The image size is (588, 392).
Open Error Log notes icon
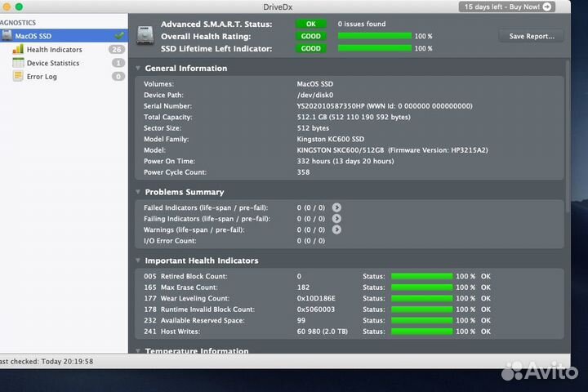18,76
